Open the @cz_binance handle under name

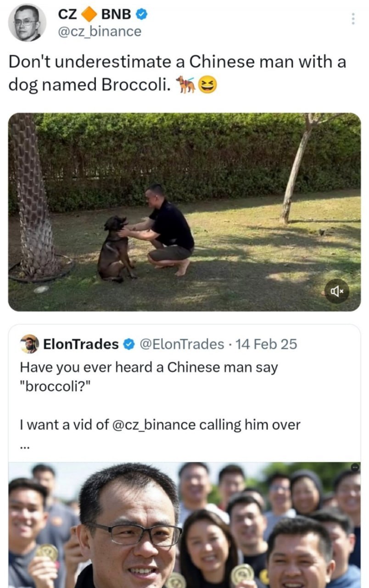(99, 32)
